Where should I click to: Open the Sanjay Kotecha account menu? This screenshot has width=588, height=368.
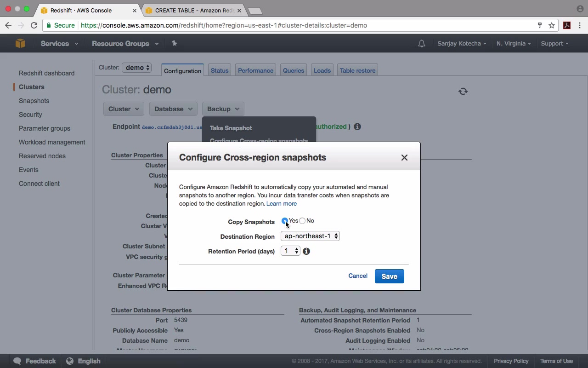pos(462,44)
